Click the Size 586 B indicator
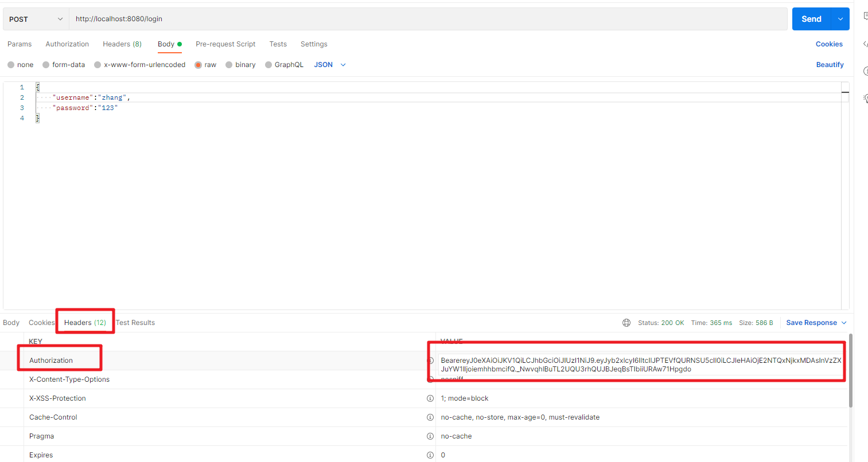This screenshot has height=462, width=868. pyautogui.click(x=756, y=323)
